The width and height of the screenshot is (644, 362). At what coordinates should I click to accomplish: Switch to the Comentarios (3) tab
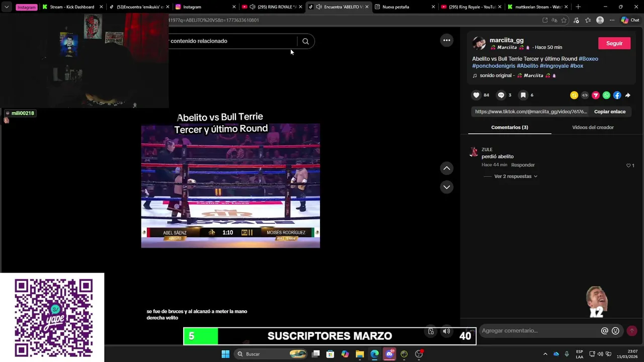tap(510, 127)
